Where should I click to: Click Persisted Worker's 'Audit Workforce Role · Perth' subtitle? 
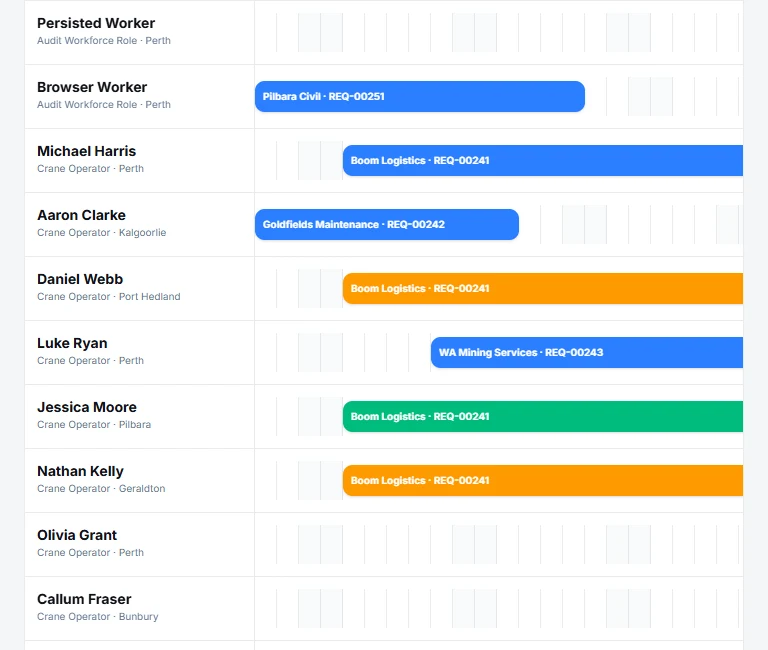tap(104, 41)
